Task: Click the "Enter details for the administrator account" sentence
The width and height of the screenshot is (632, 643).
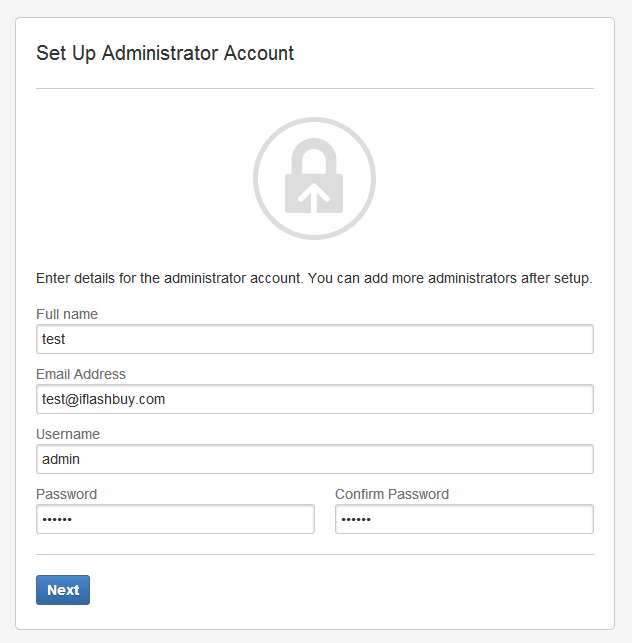Action: coord(169,278)
